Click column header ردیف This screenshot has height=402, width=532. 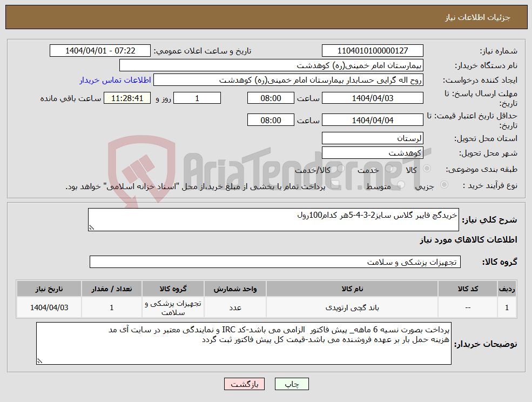[x=507, y=289]
